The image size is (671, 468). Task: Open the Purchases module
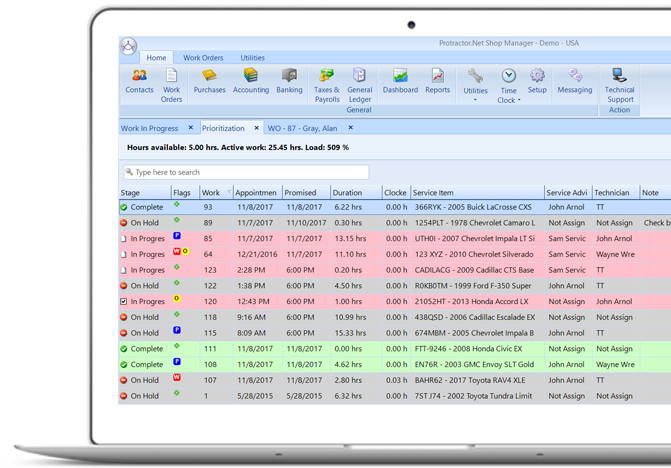tap(209, 81)
